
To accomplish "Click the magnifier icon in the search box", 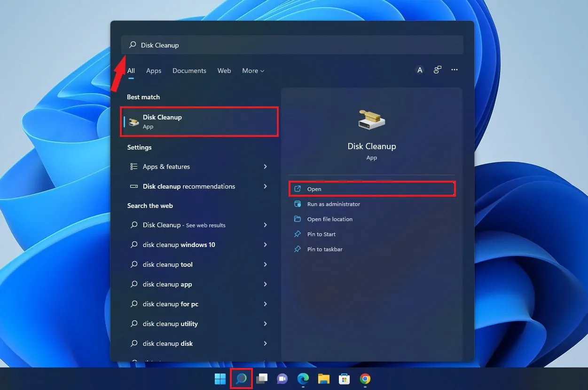I will [133, 45].
